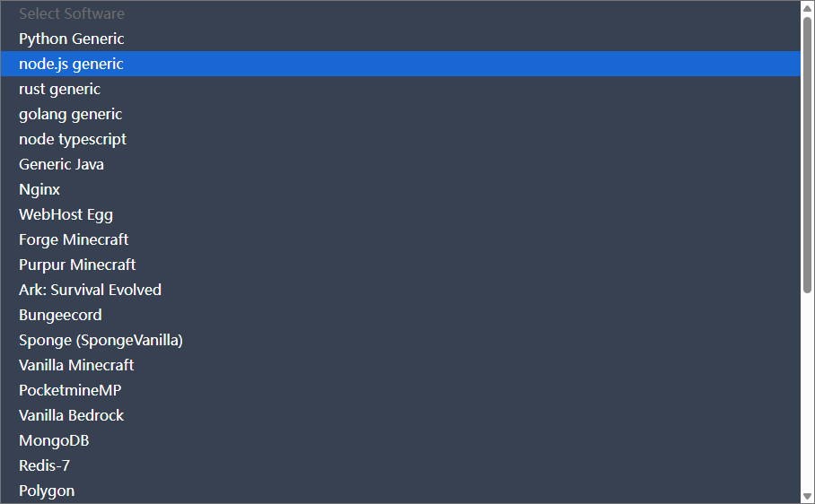Viewport: 815px width, 504px height.
Task: Pick Bungeecord from the list
Action: point(60,315)
